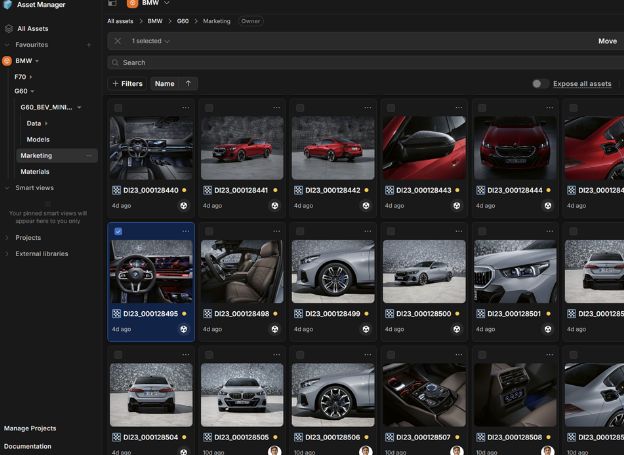
Task: Open the three-dot menu on DI23_000128498 card
Action: 277,231
